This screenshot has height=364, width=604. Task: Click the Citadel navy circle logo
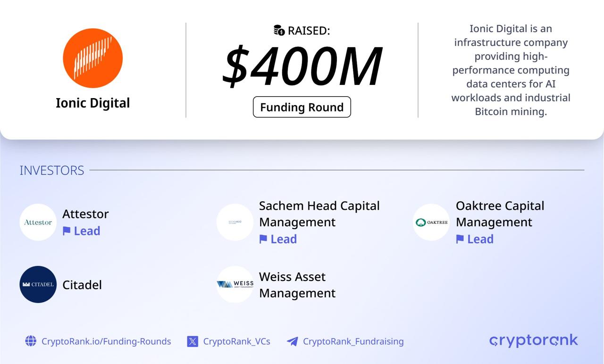pyautogui.click(x=38, y=284)
